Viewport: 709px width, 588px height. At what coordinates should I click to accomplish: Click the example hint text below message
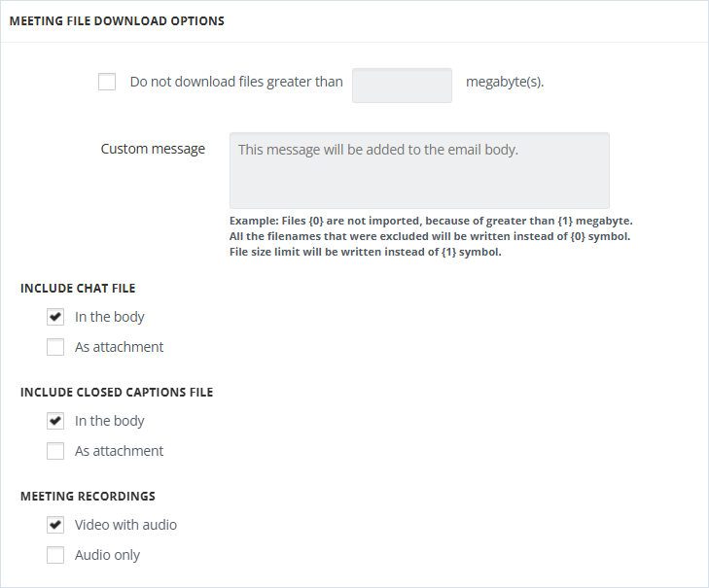(x=431, y=236)
